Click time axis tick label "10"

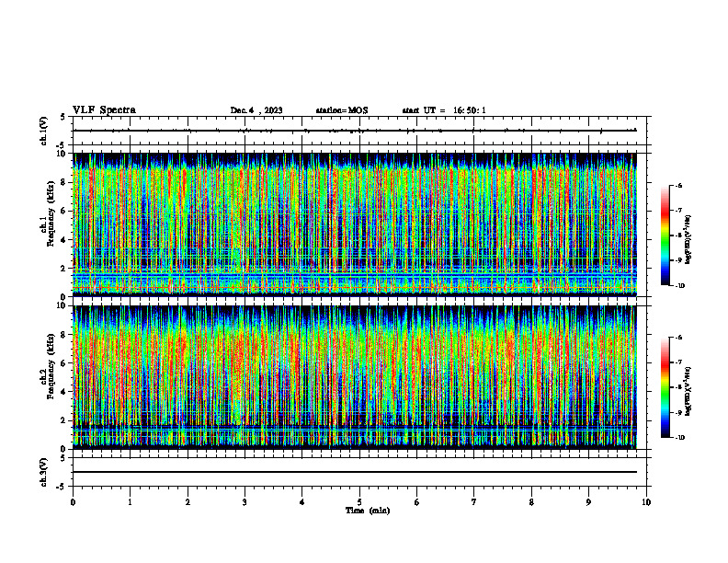pos(646,502)
